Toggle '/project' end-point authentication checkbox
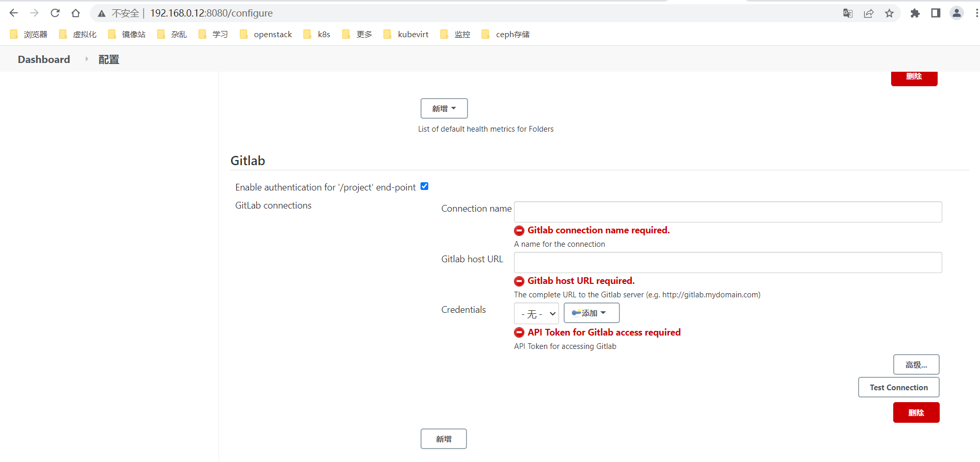The width and height of the screenshot is (980, 462). [424, 186]
